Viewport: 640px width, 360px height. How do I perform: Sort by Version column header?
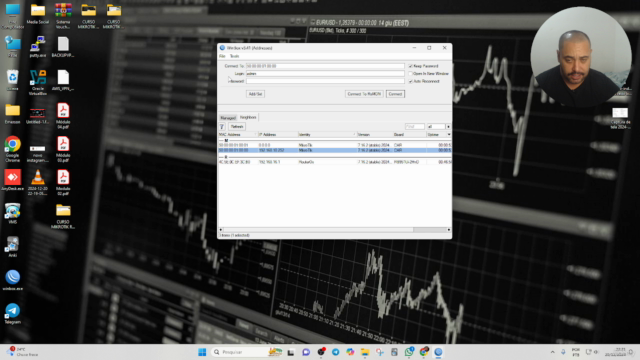pyautogui.click(x=375, y=135)
